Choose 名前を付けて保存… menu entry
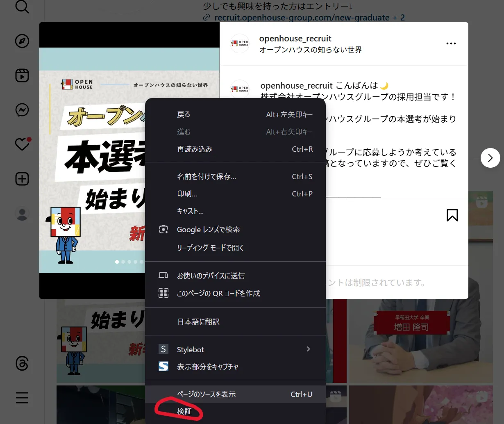 (x=235, y=177)
